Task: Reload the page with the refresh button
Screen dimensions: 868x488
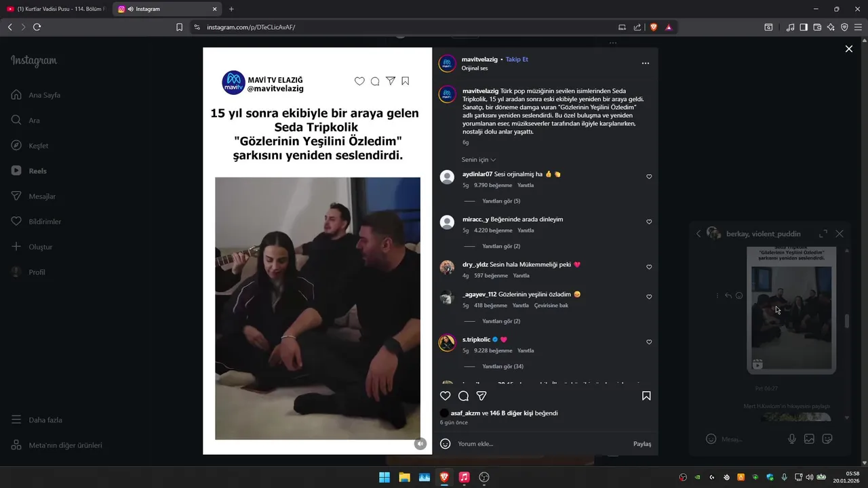Action: click(37, 27)
